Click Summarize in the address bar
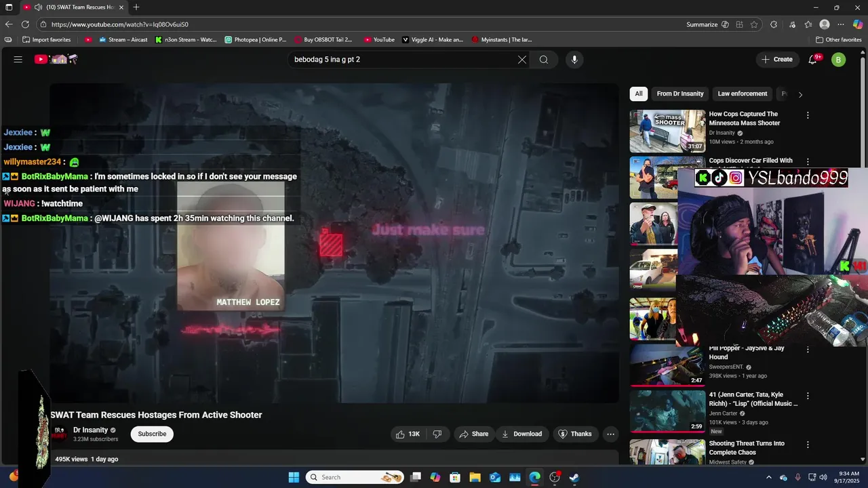The height and width of the screenshot is (488, 868). tap(707, 24)
